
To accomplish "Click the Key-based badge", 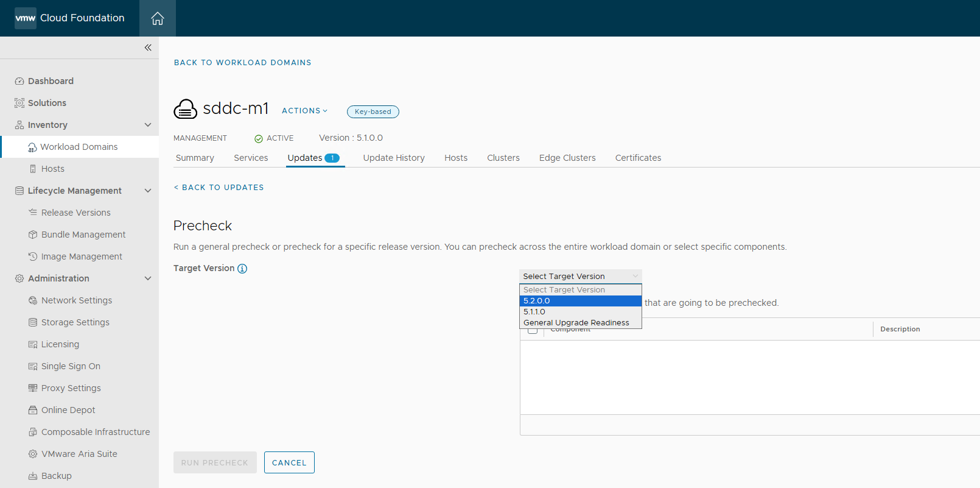I will tap(373, 111).
